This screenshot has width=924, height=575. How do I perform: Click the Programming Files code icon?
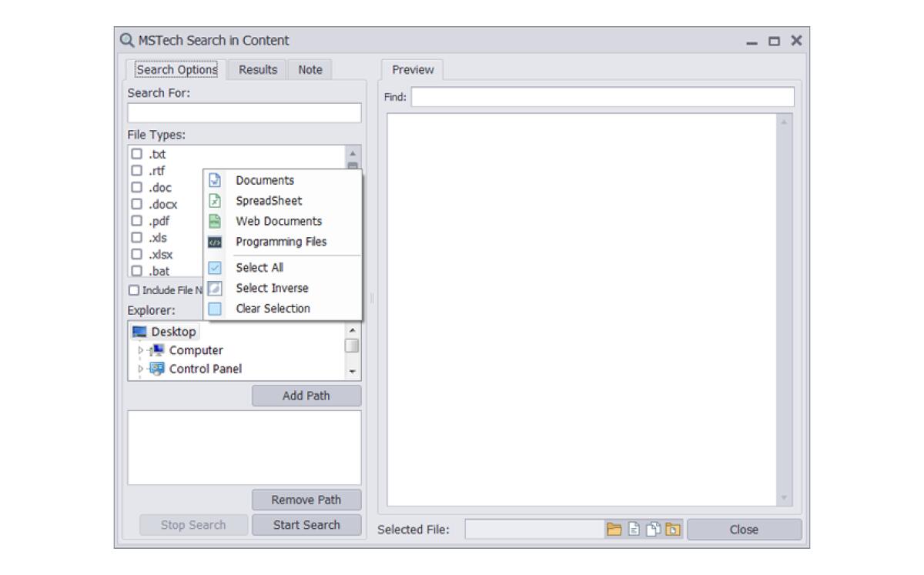(215, 242)
